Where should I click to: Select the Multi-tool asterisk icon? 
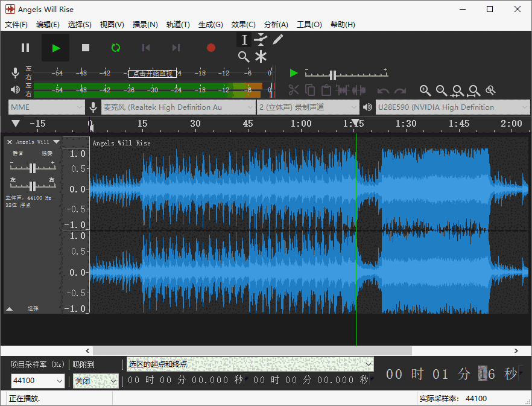(x=261, y=57)
